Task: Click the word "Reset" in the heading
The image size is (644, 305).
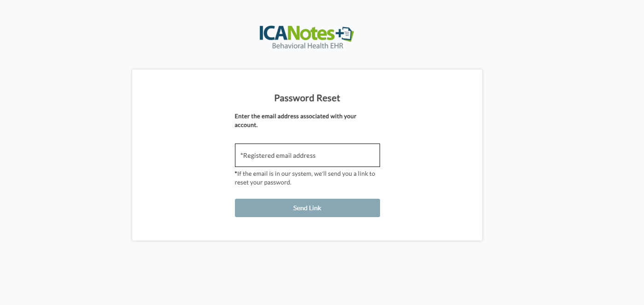Action: point(328,98)
